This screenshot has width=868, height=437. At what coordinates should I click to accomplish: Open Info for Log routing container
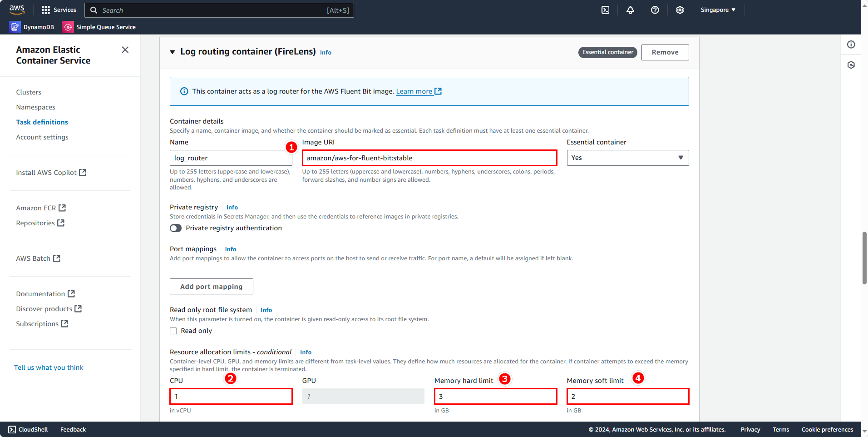coord(325,53)
